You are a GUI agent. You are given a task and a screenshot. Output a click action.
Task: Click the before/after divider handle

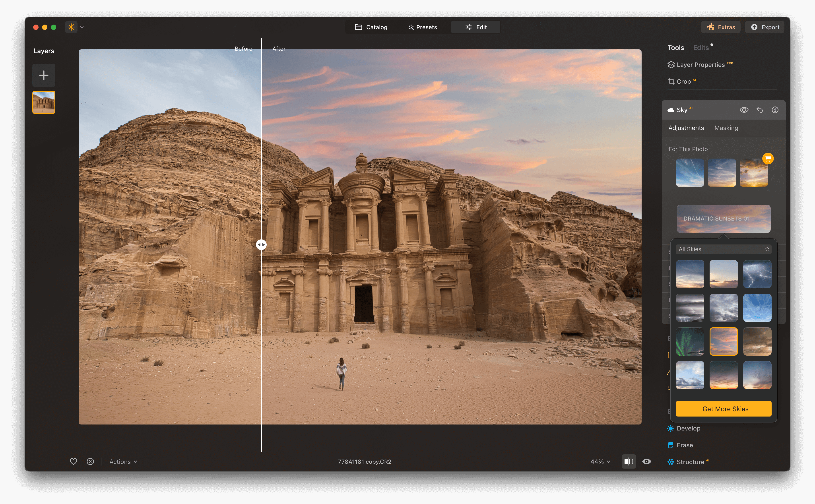coord(261,245)
